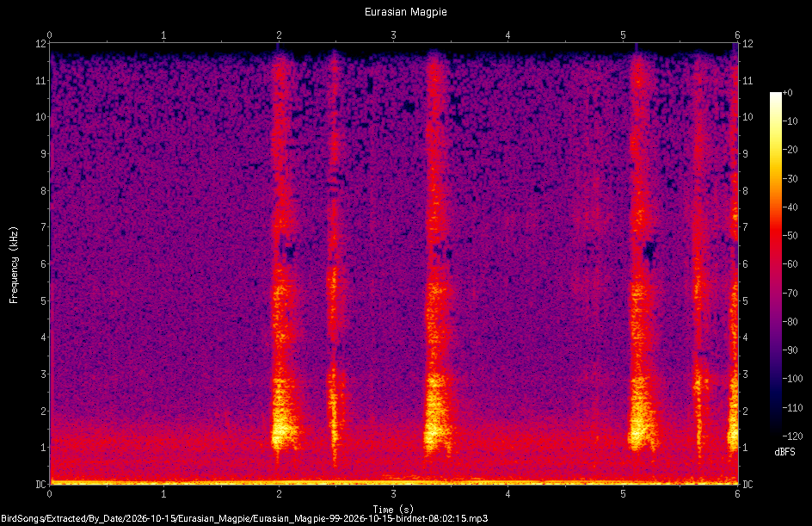The height and width of the screenshot is (526, 812).
Task: Click the left frequency axis "3" label
Action: [44, 374]
